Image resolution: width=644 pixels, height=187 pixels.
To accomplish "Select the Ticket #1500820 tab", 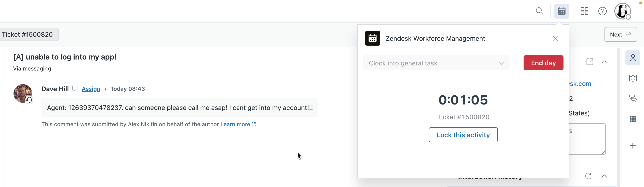I will pos(27,34).
